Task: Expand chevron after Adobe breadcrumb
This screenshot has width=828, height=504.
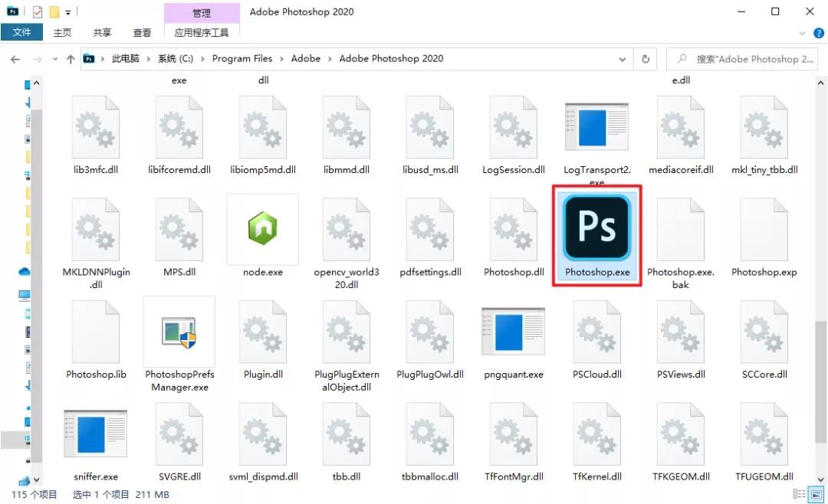Action: click(x=330, y=58)
